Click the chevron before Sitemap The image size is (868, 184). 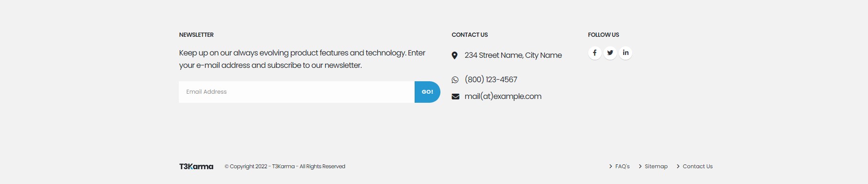click(x=640, y=166)
